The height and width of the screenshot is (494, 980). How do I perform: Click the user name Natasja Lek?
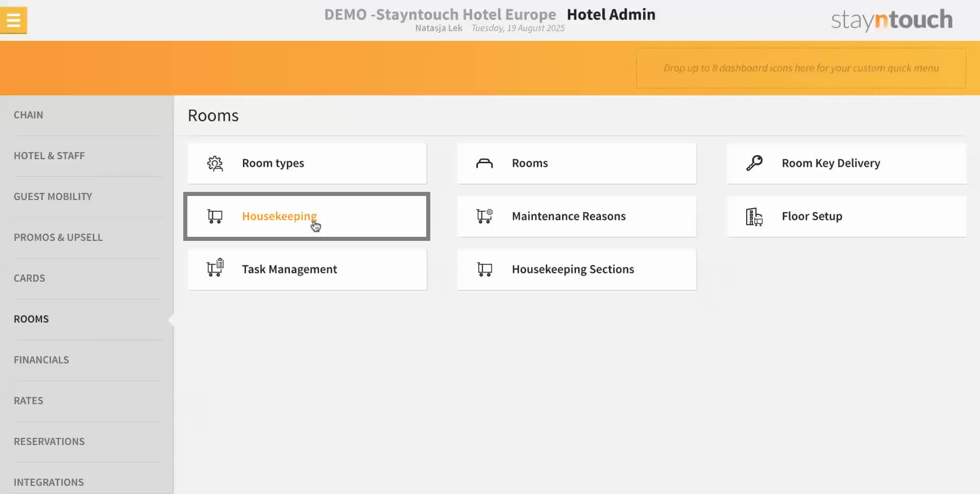pyautogui.click(x=438, y=28)
